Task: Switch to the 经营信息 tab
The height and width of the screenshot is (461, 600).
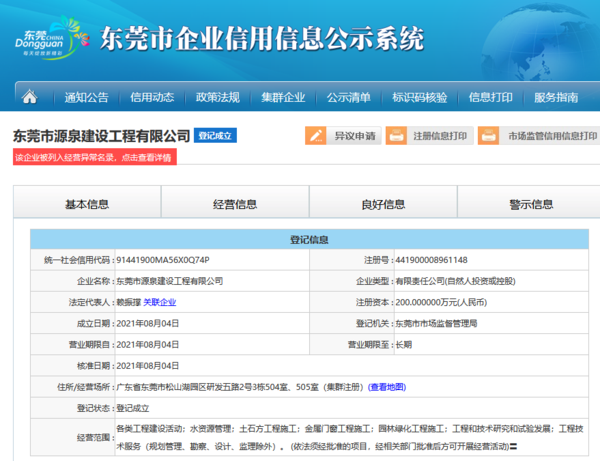Action: tap(235, 202)
